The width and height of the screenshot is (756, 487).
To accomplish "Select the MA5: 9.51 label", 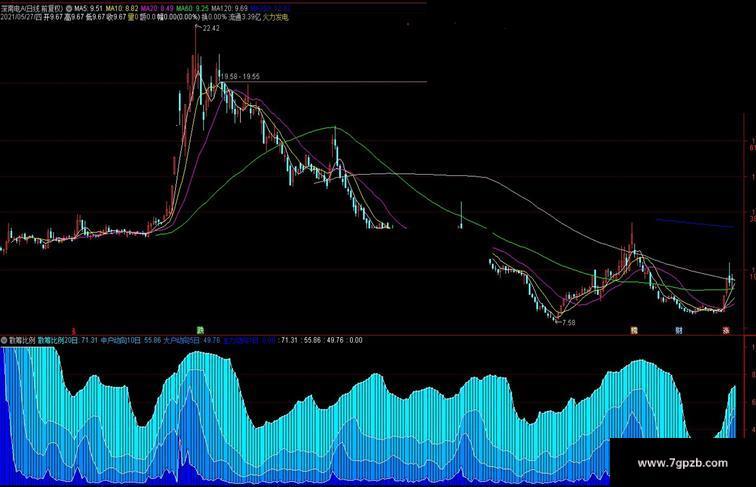I will click(x=88, y=9).
